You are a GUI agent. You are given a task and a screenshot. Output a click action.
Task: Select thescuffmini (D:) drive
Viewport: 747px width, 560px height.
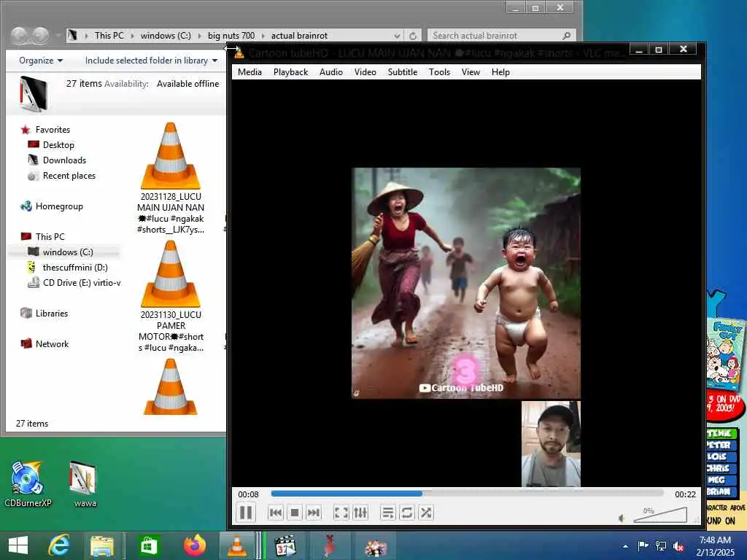75,267
